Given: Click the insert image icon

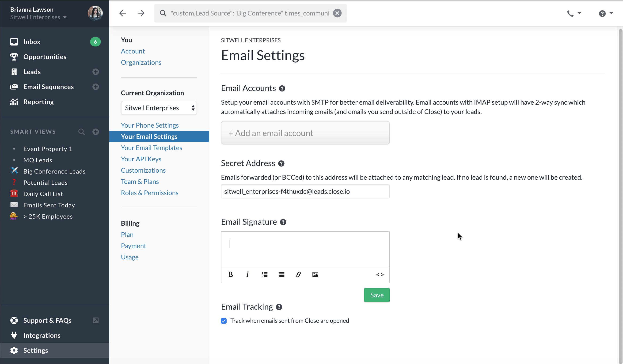Looking at the screenshot, I should click(x=315, y=275).
